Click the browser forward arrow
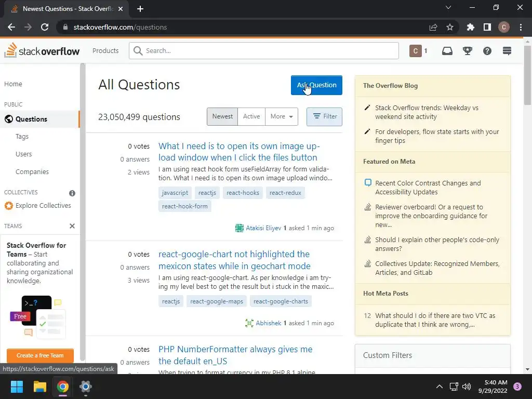 [x=28, y=27]
